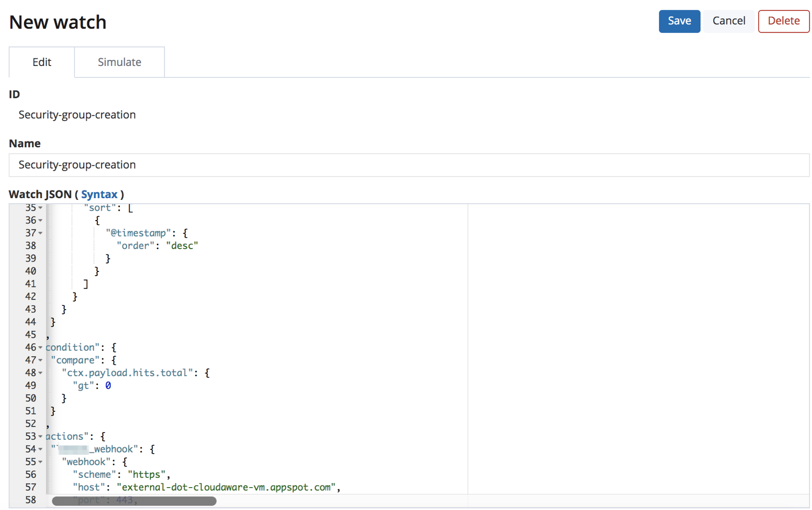This screenshot has height=510, width=812.
Task: Open the Syntax help link
Action: pos(99,194)
